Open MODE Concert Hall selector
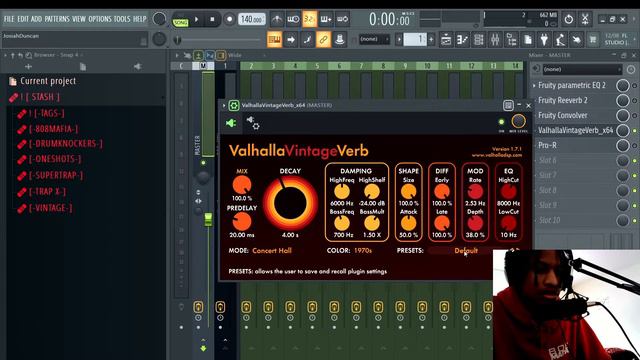This screenshot has height=360, width=640. pyautogui.click(x=271, y=251)
